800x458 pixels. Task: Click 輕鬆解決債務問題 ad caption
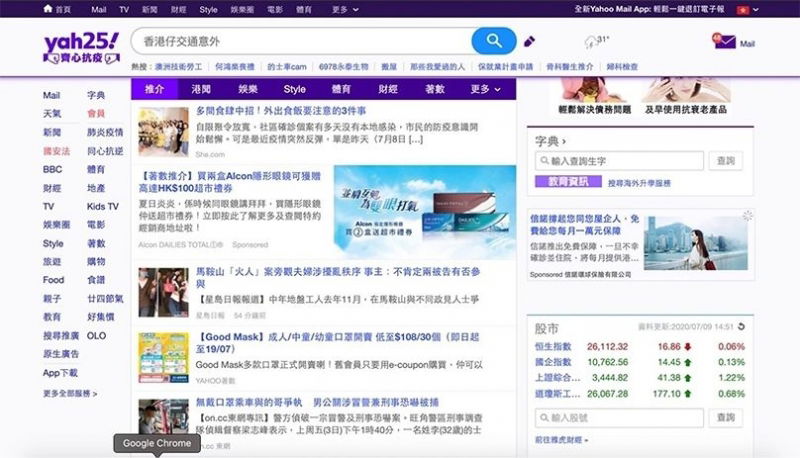tap(594, 109)
